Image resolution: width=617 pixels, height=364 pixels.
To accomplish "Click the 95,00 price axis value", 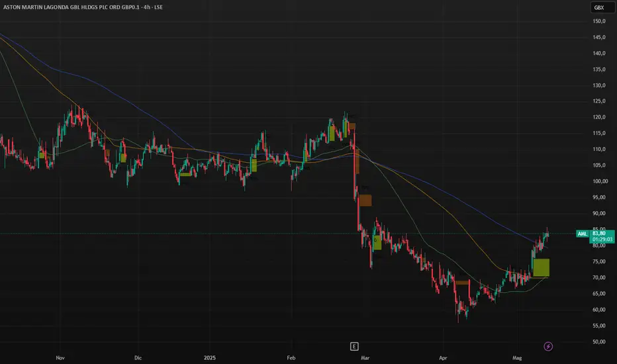I will pyautogui.click(x=599, y=197).
